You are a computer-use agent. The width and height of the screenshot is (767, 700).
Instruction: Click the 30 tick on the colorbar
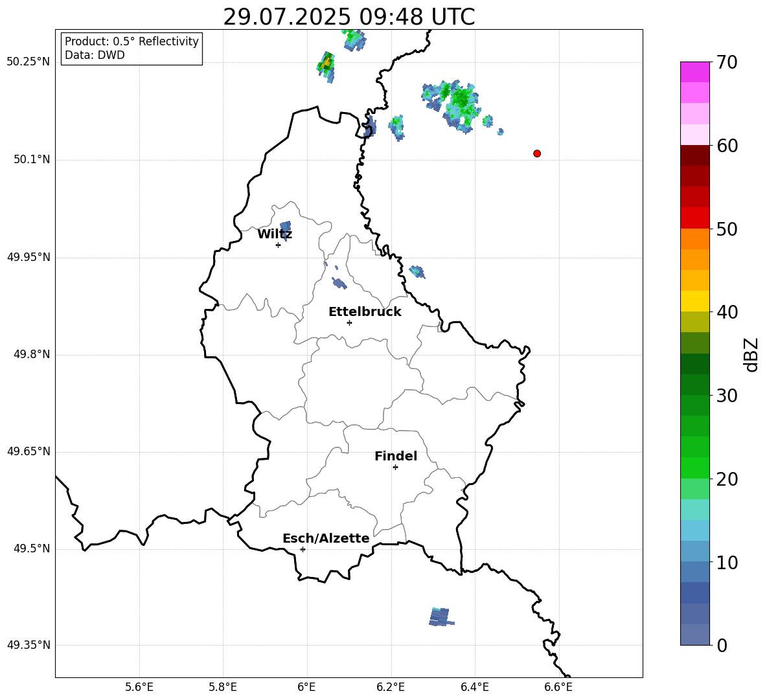pyautogui.click(x=727, y=396)
